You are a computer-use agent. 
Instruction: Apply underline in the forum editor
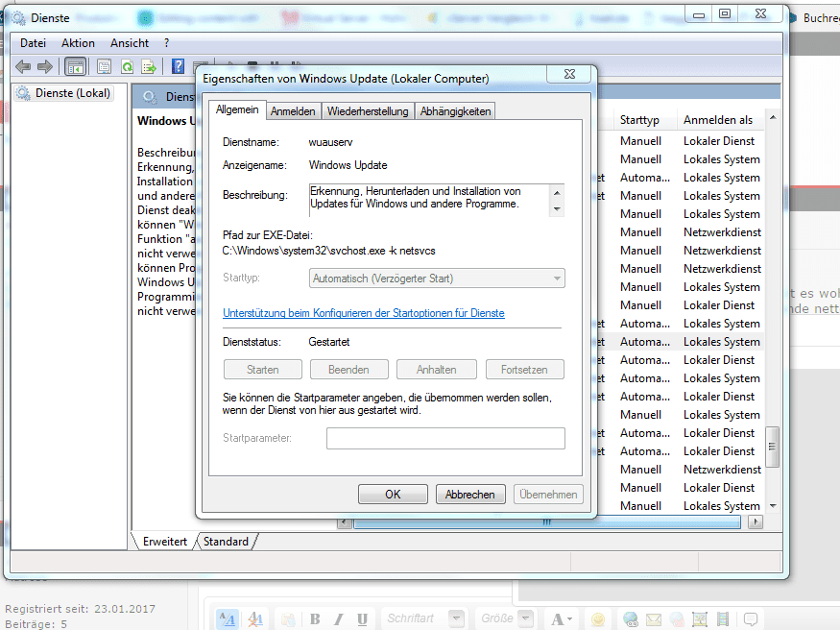point(362,619)
